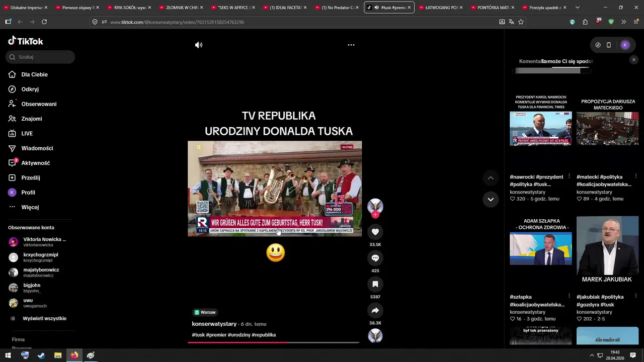
Task: Go to the previous video arrow
Action: [491, 178]
